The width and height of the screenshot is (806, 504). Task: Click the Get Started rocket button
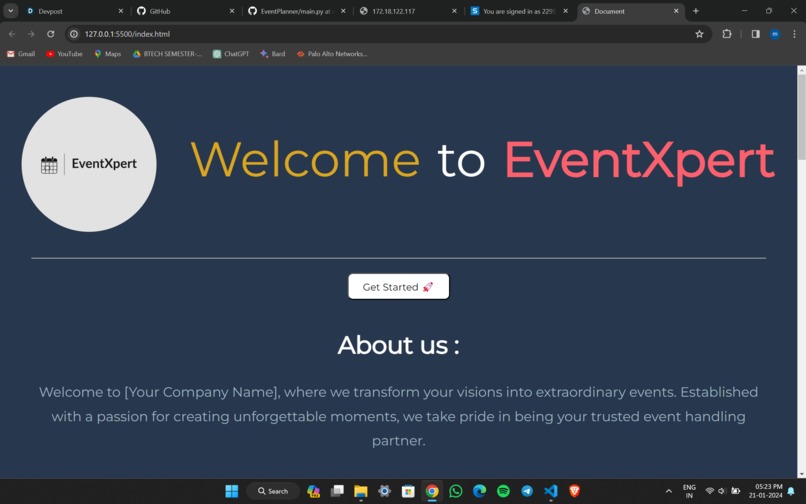click(x=398, y=286)
